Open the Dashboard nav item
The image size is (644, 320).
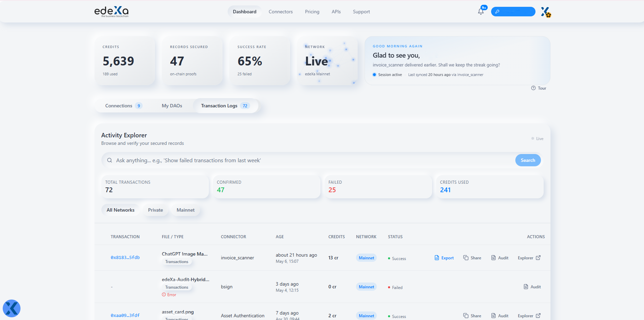pyautogui.click(x=245, y=12)
